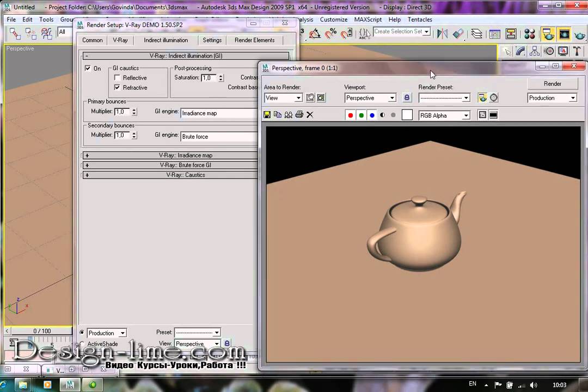Switch to the V-Ray tab
Image resolution: width=588 pixels, height=392 pixels.
pyautogui.click(x=120, y=40)
